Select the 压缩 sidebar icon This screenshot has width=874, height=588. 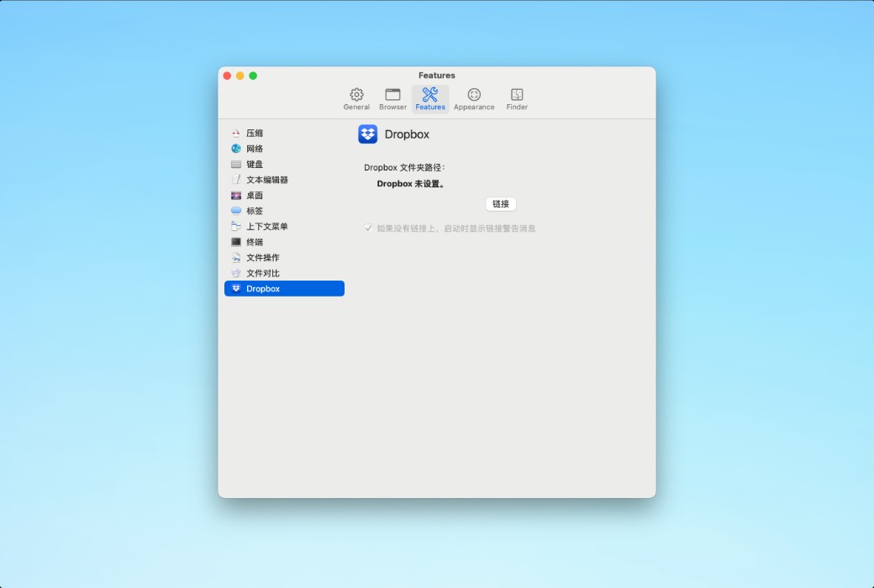pyautogui.click(x=236, y=134)
